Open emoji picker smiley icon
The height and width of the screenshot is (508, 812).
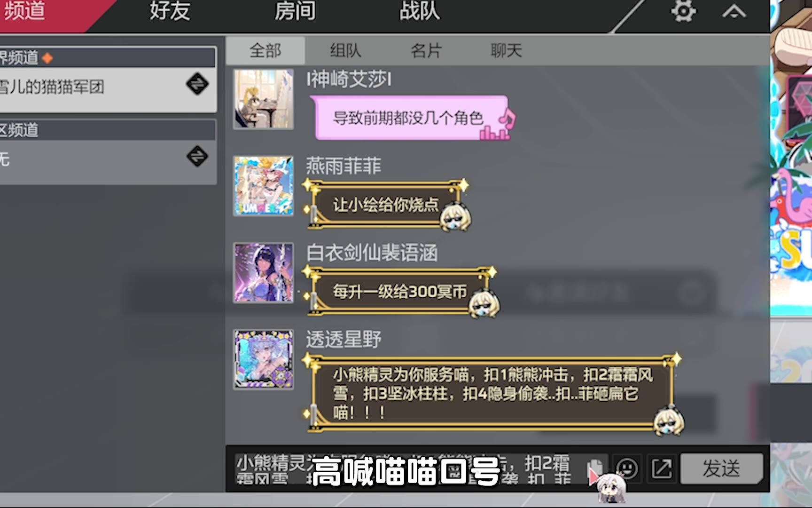(627, 468)
